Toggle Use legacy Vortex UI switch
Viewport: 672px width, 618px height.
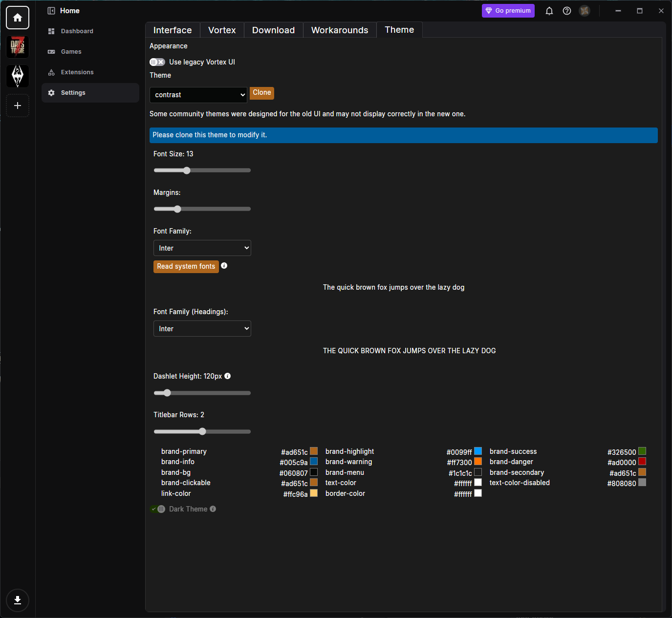tap(157, 62)
